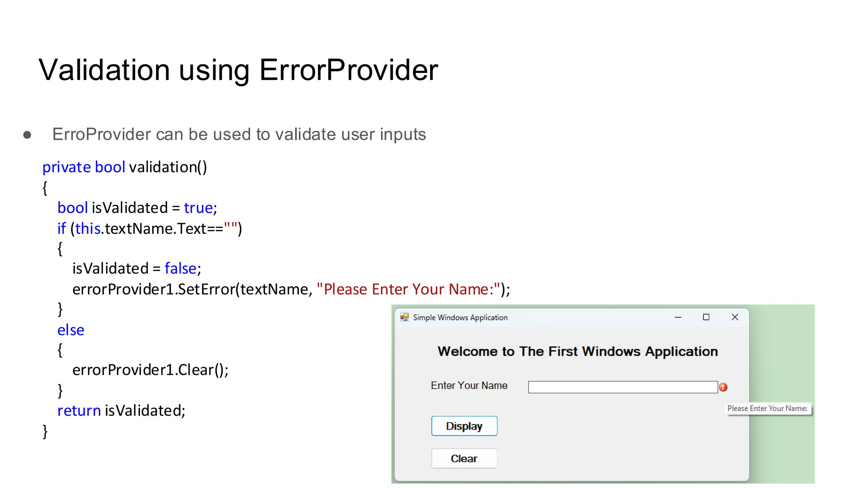
Task: Maximize the Simple Windows Application window
Action: tap(706, 317)
